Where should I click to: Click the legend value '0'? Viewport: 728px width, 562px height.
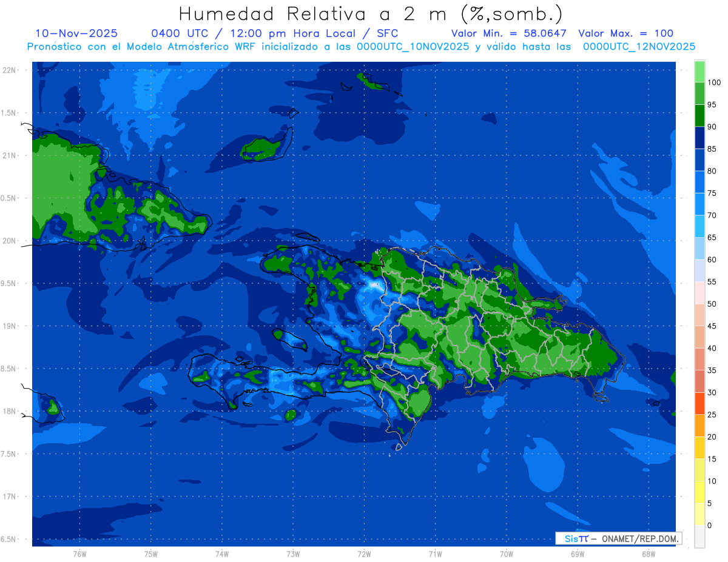pos(709,525)
